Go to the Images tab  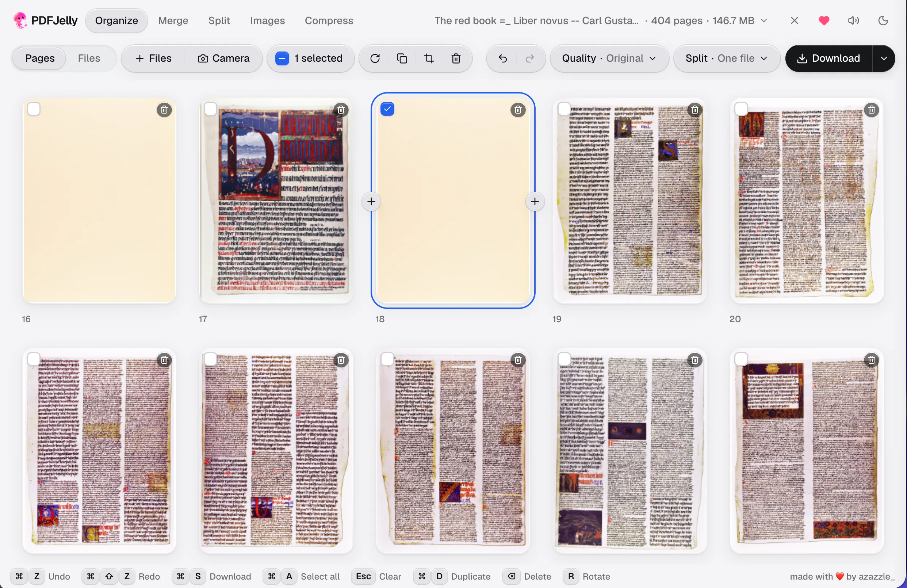coord(268,20)
